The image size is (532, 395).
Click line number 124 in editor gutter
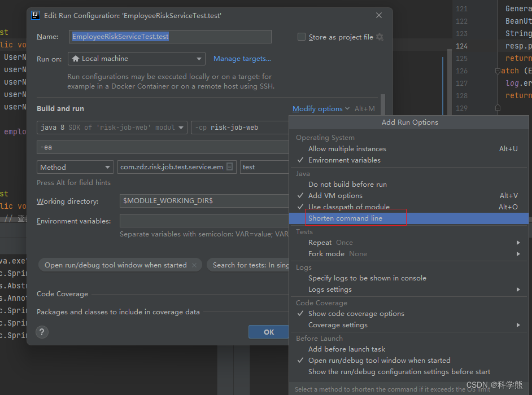[461, 46]
